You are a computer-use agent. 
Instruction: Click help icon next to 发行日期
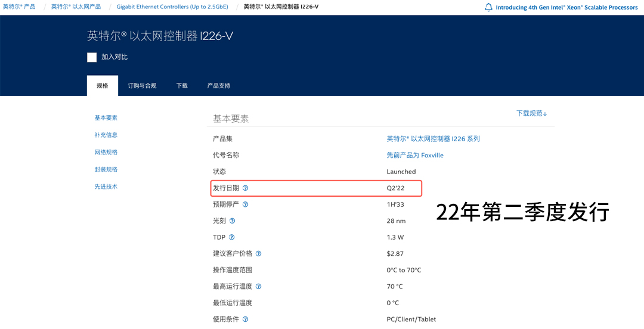245,188
